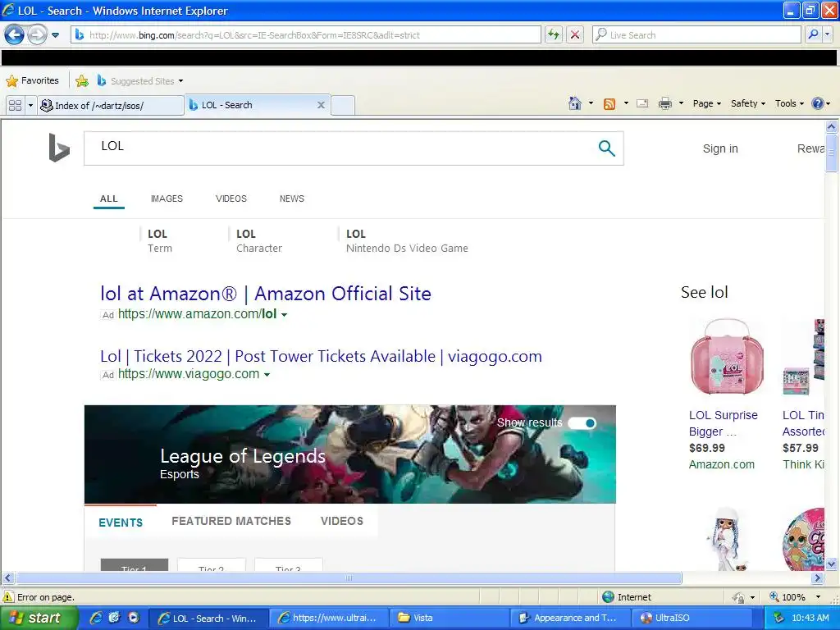The width and height of the screenshot is (840, 630).
Task: Go back with the Back arrow button
Action: point(15,34)
